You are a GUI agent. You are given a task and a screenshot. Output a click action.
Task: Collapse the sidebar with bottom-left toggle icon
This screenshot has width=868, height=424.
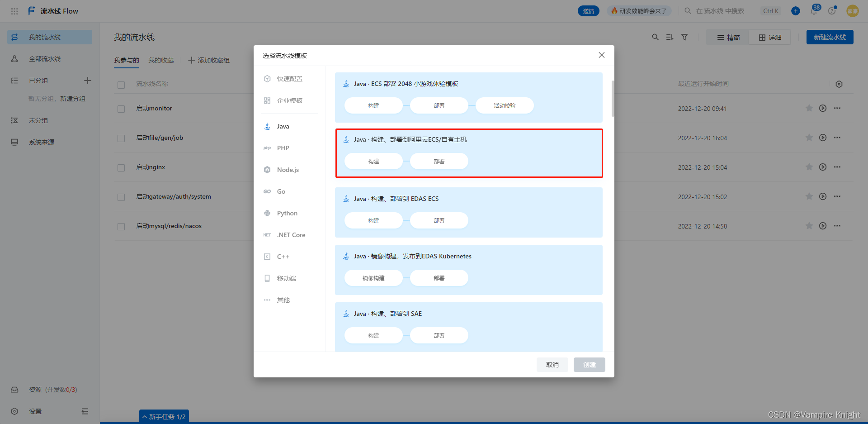(85, 411)
